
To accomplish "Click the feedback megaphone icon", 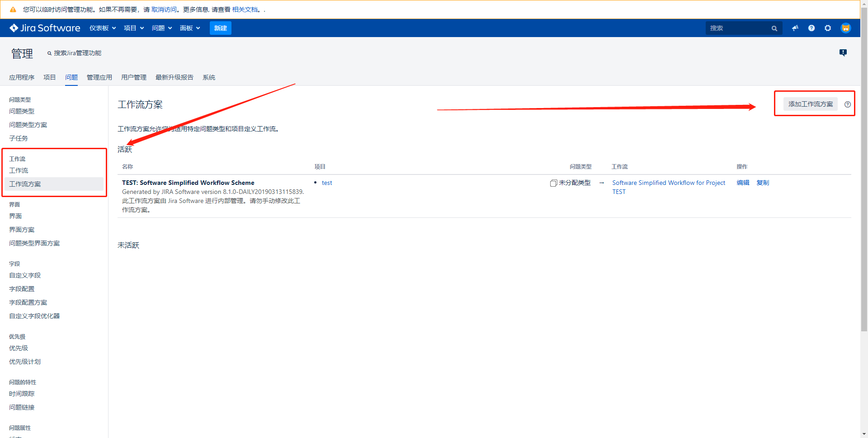I will pyautogui.click(x=795, y=28).
